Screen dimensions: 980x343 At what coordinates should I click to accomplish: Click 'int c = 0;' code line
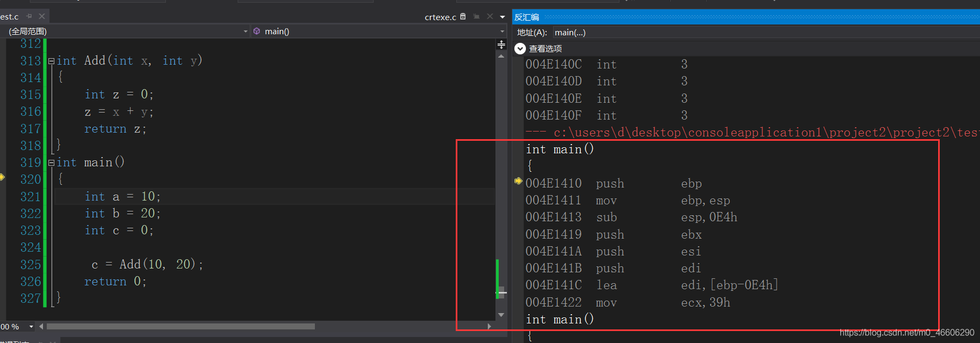click(119, 230)
